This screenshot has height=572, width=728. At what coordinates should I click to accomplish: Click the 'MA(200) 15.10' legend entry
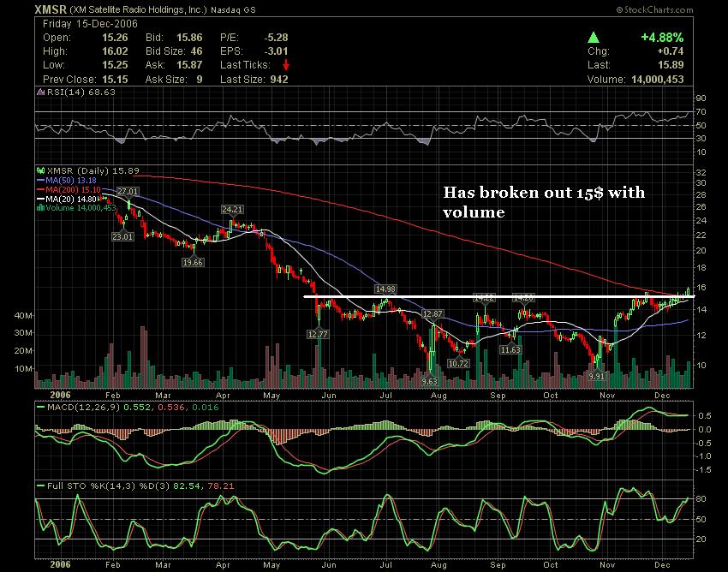click(x=73, y=189)
